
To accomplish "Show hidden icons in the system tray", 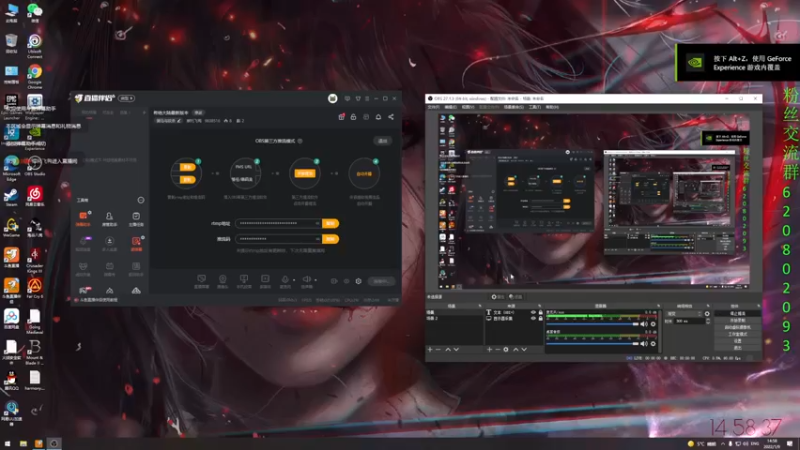I will click(x=722, y=444).
